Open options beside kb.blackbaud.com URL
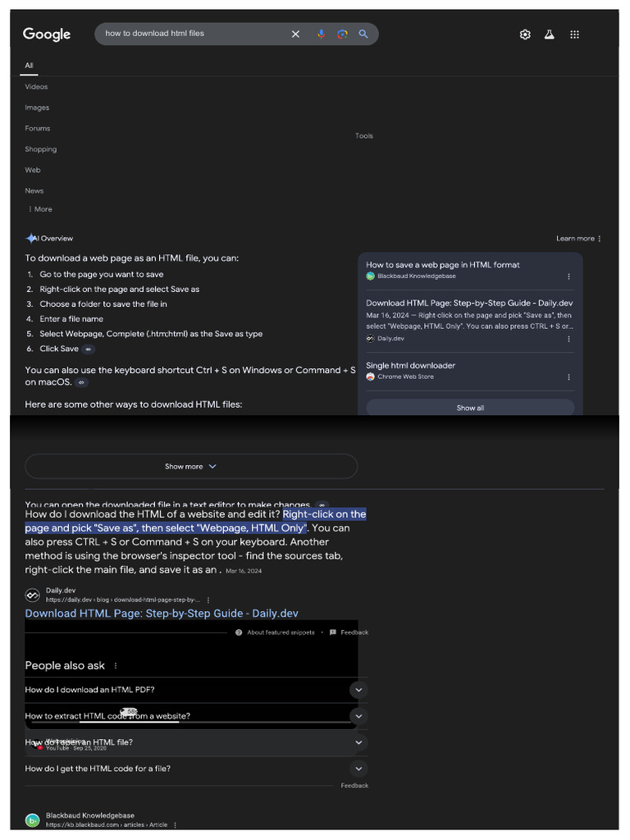 coord(176,825)
